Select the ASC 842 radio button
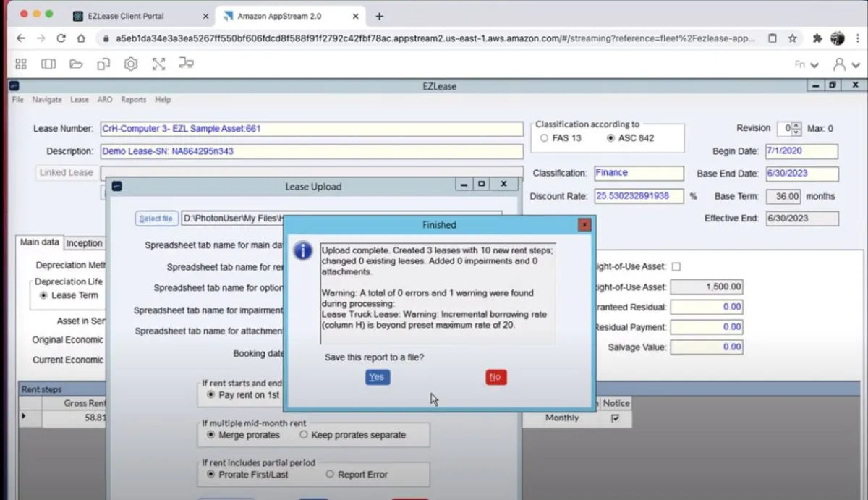This screenshot has width=868, height=500. coord(610,138)
